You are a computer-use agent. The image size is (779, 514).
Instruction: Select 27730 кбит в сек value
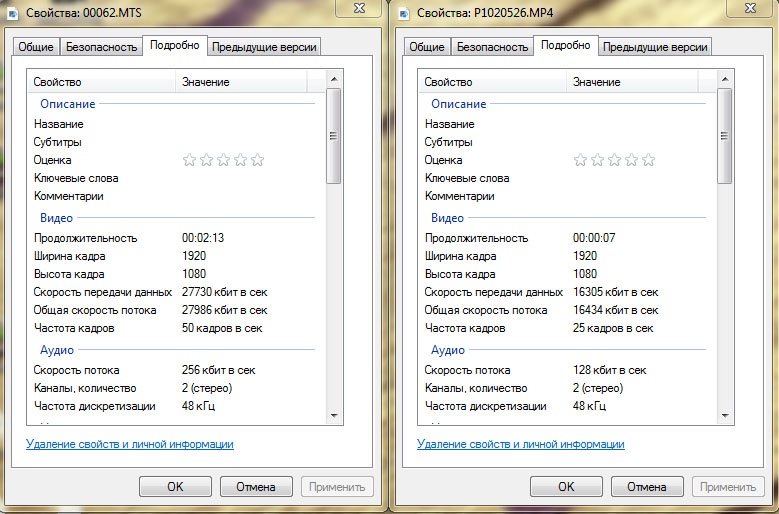pos(225,292)
